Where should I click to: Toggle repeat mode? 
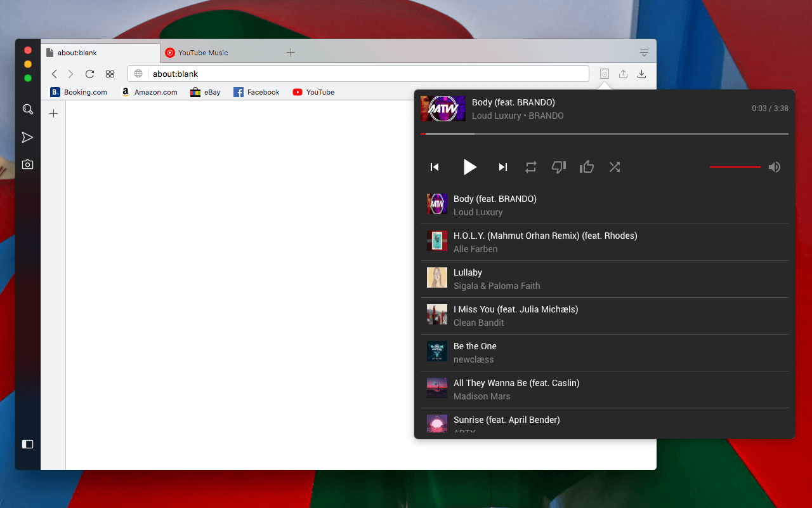click(x=531, y=167)
